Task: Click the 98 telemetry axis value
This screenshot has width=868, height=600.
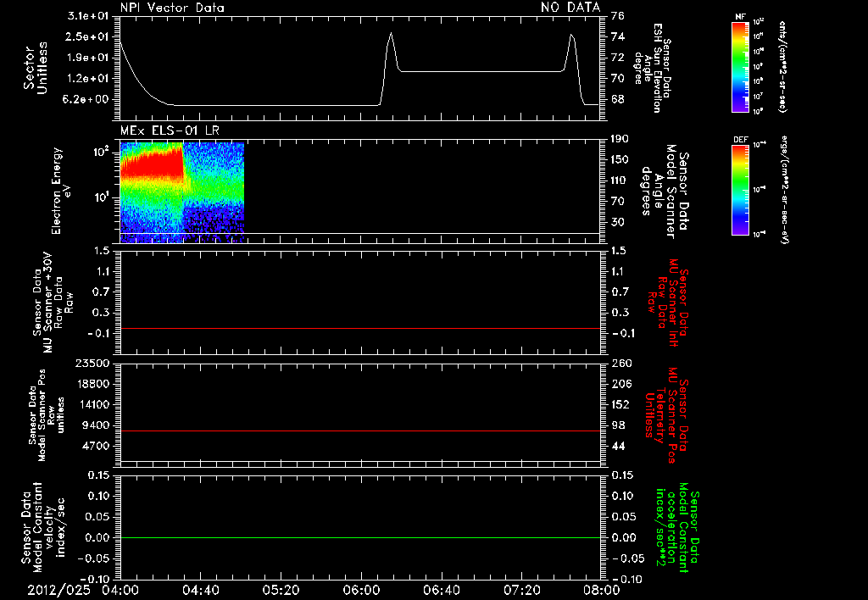Action: (x=618, y=425)
